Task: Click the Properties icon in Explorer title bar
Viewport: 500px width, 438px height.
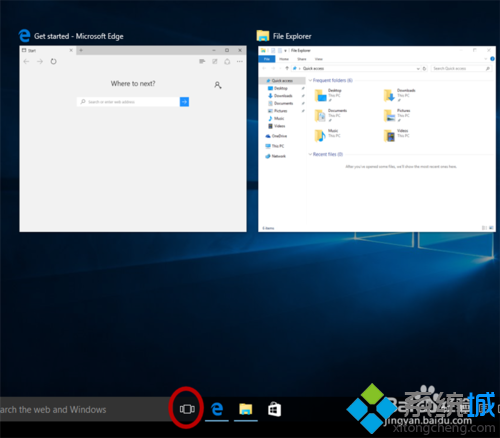Action: pos(273,51)
